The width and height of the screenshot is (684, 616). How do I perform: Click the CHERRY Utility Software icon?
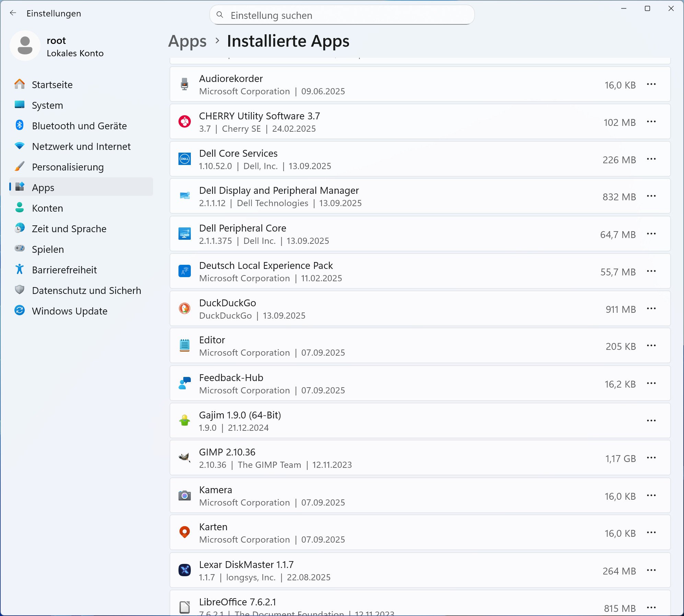tap(185, 122)
